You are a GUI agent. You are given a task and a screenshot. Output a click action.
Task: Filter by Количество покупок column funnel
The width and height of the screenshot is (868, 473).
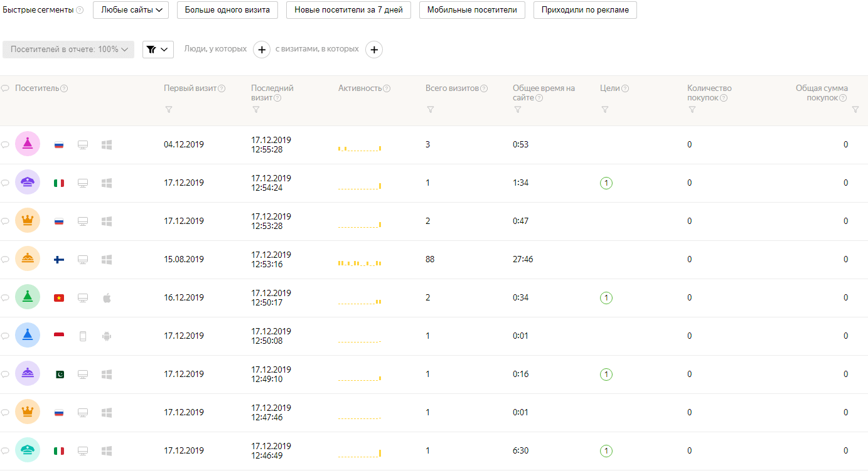(692, 110)
